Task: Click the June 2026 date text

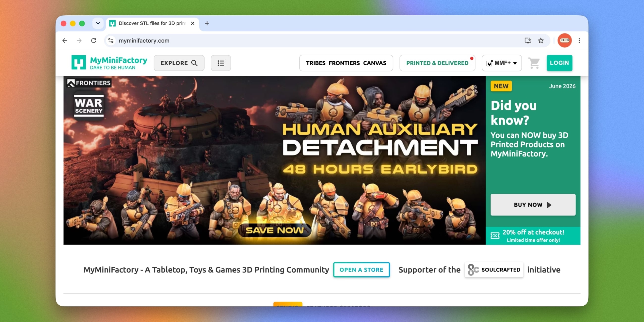Action: 562,86
